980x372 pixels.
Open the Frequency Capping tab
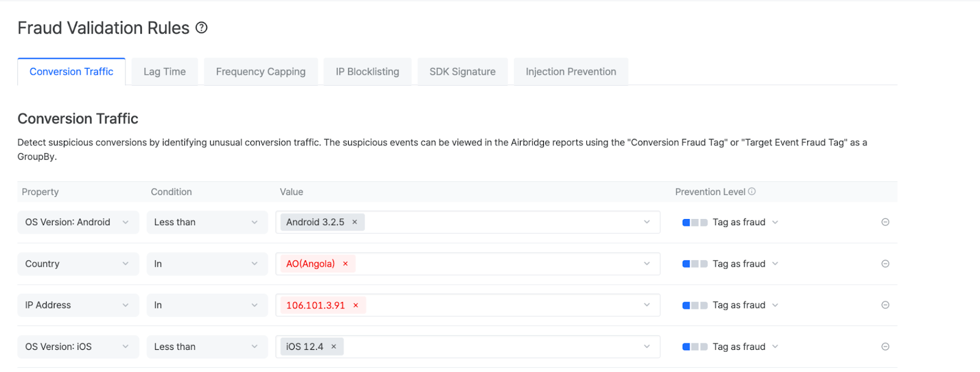pos(260,72)
